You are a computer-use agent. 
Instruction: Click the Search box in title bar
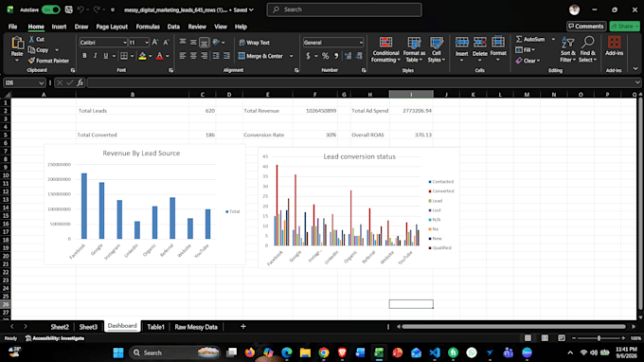click(x=344, y=9)
